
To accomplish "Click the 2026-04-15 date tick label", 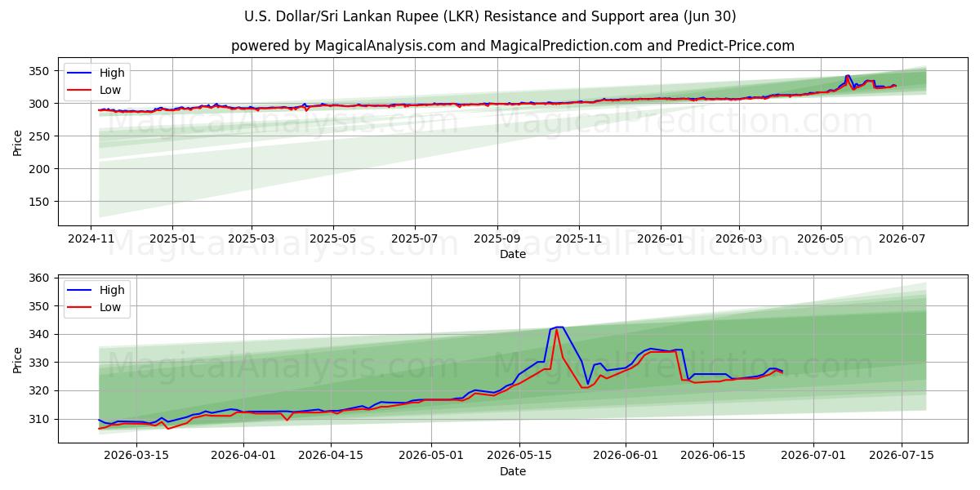I will pos(331,456).
